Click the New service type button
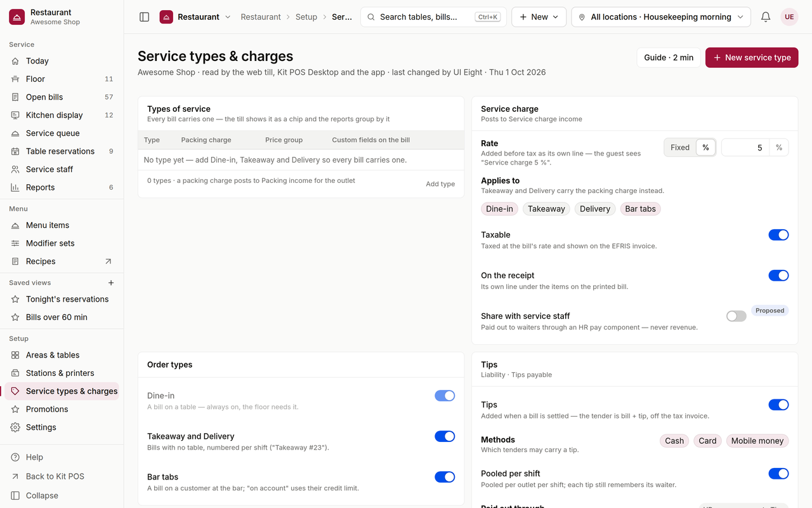812x508 pixels. [x=752, y=57]
